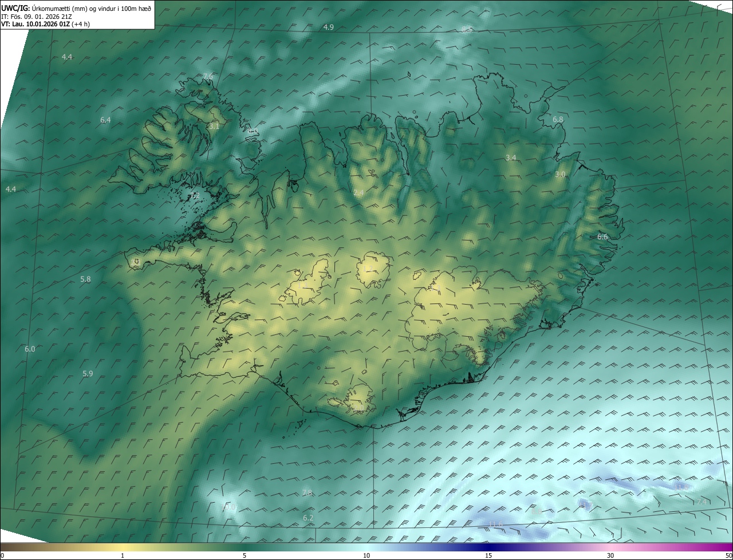Click the 3.4 value label

511,157
